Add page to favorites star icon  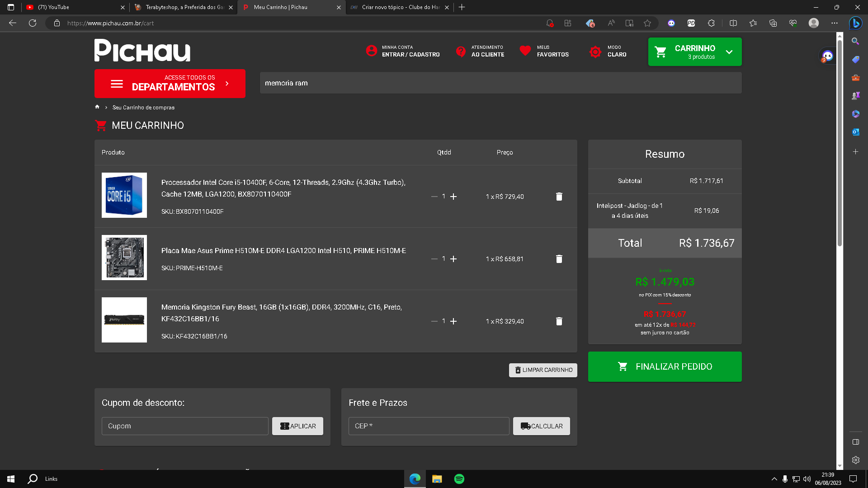(647, 23)
